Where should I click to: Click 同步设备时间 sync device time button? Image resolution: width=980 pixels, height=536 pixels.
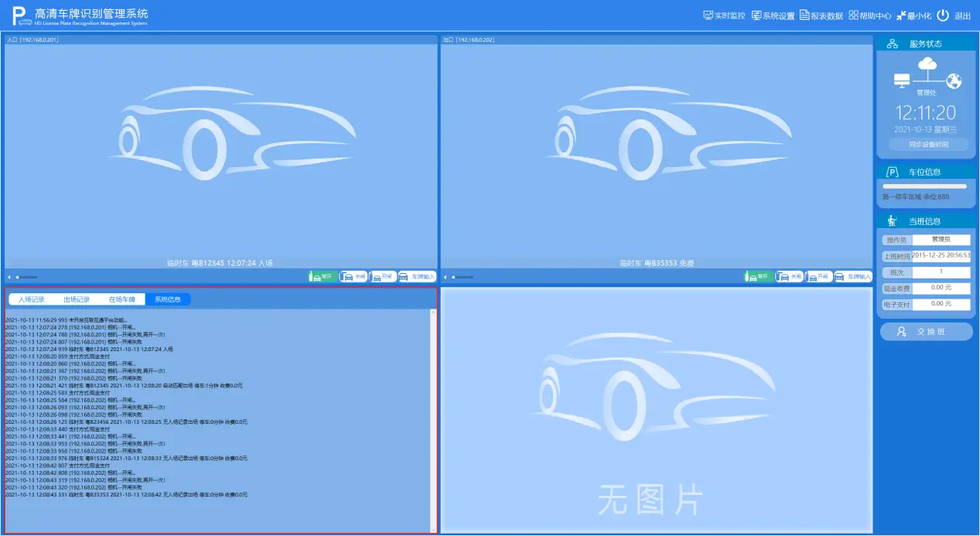[928, 145]
